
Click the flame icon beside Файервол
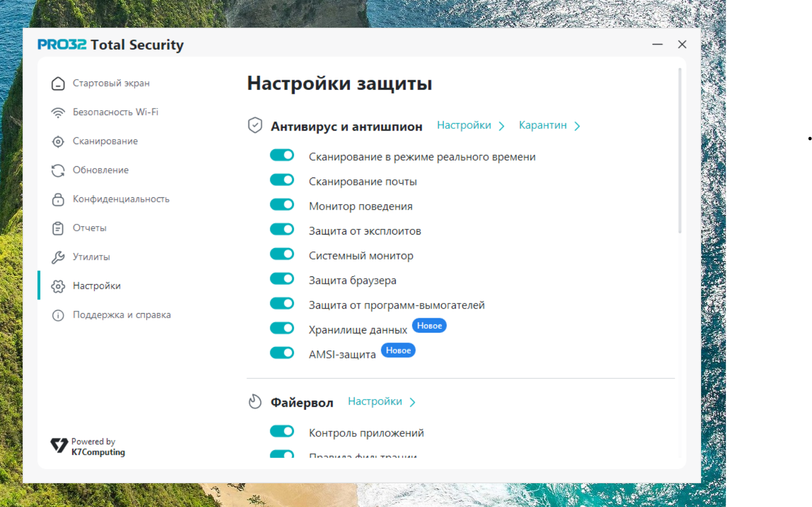tap(255, 401)
